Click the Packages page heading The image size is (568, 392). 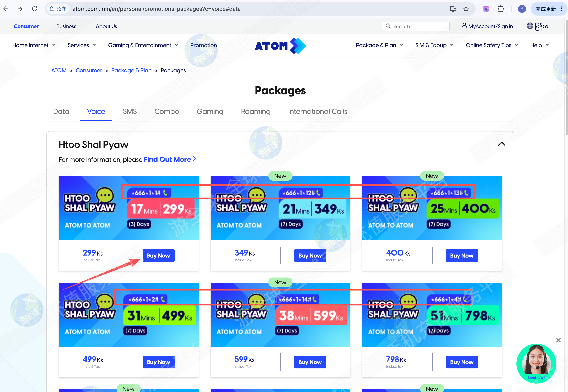(x=280, y=91)
